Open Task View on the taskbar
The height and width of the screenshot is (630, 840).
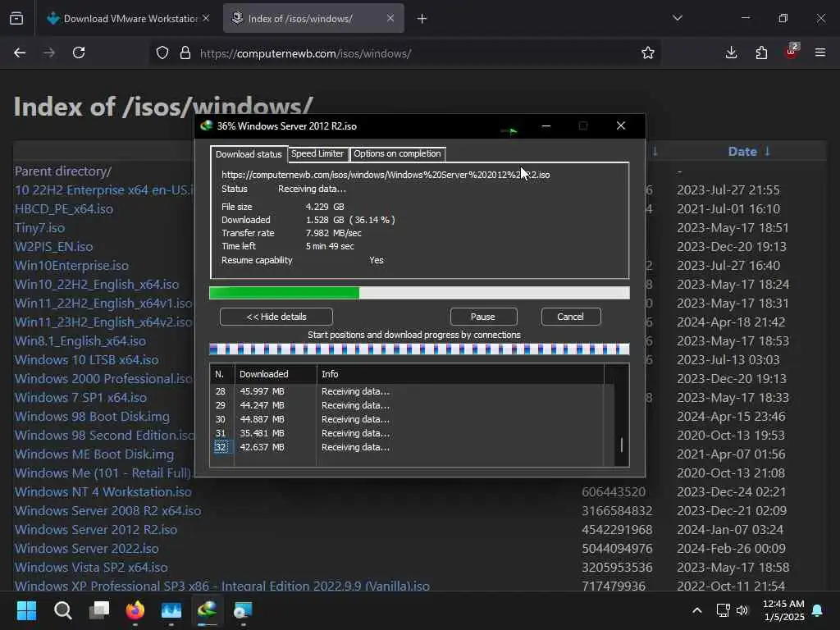[x=99, y=610]
